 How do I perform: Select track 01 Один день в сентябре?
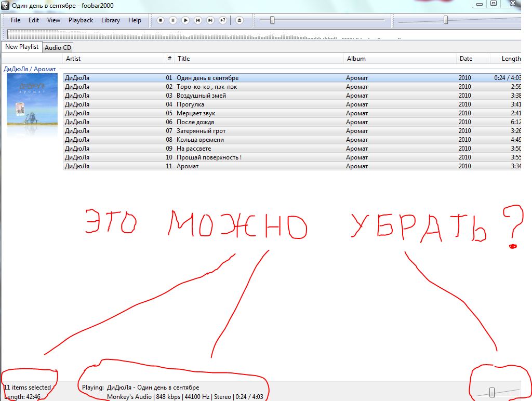[x=292, y=78]
